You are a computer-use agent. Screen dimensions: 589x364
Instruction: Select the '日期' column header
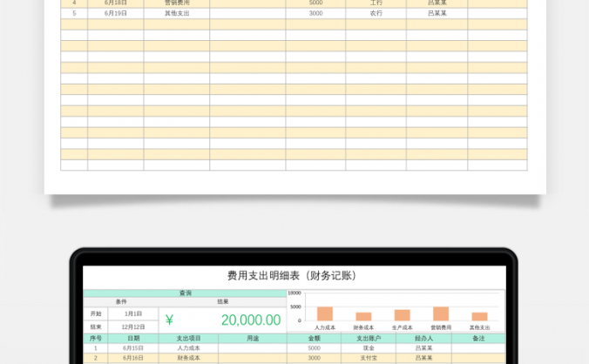pyautogui.click(x=133, y=338)
